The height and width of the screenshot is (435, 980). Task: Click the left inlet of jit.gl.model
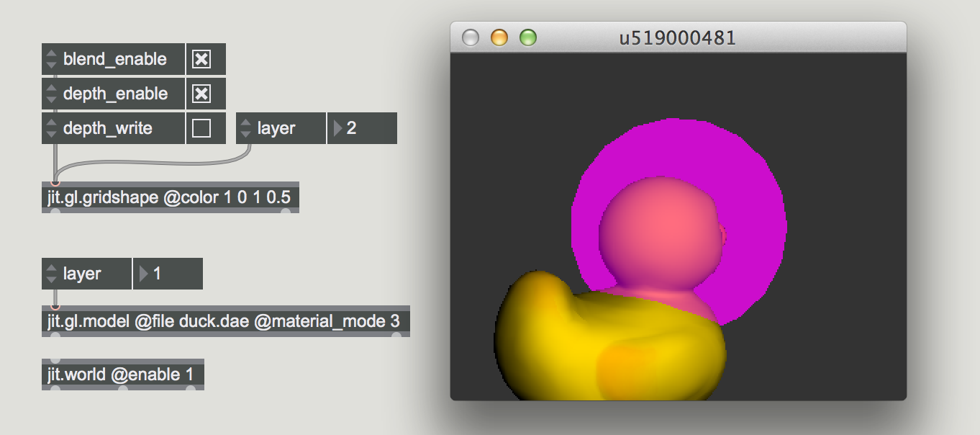coord(55,308)
